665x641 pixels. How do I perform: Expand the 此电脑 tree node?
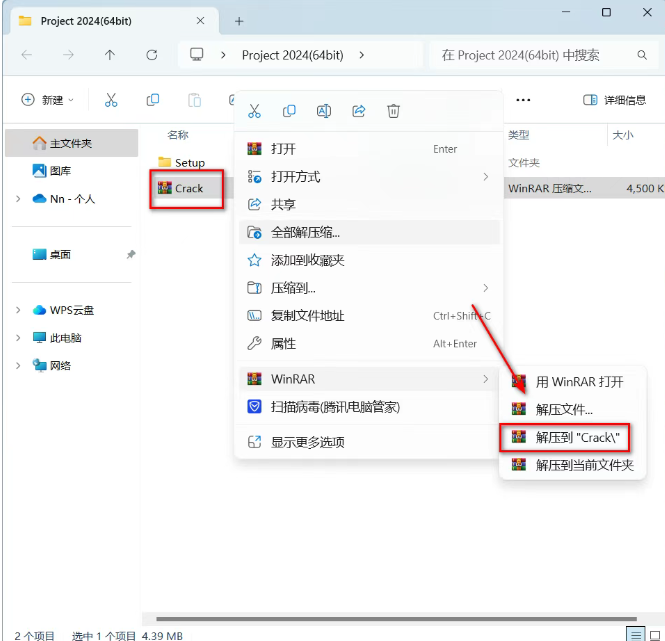click(18, 338)
